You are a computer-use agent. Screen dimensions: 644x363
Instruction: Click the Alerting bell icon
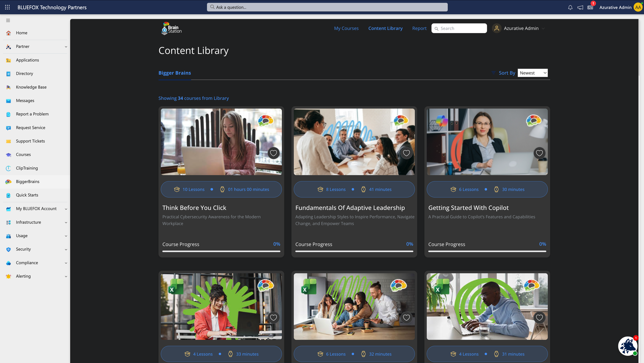(x=9, y=276)
